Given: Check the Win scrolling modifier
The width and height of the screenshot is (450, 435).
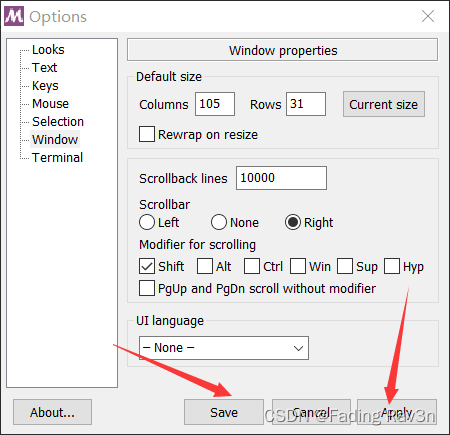Looking at the screenshot, I should point(298,266).
